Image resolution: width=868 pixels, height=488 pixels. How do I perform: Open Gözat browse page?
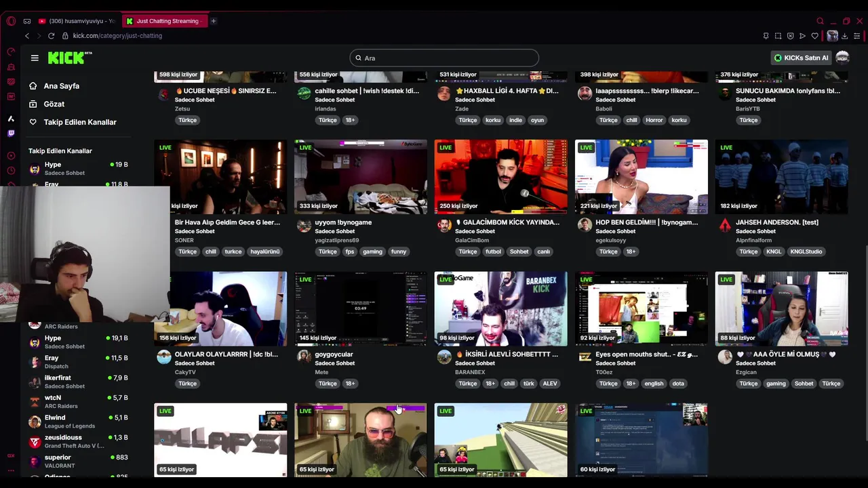coord(54,104)
